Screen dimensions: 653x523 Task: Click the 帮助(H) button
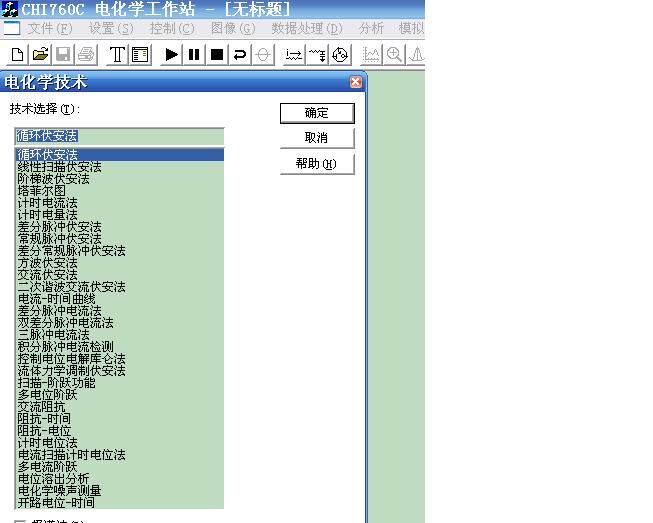point(317,164)
